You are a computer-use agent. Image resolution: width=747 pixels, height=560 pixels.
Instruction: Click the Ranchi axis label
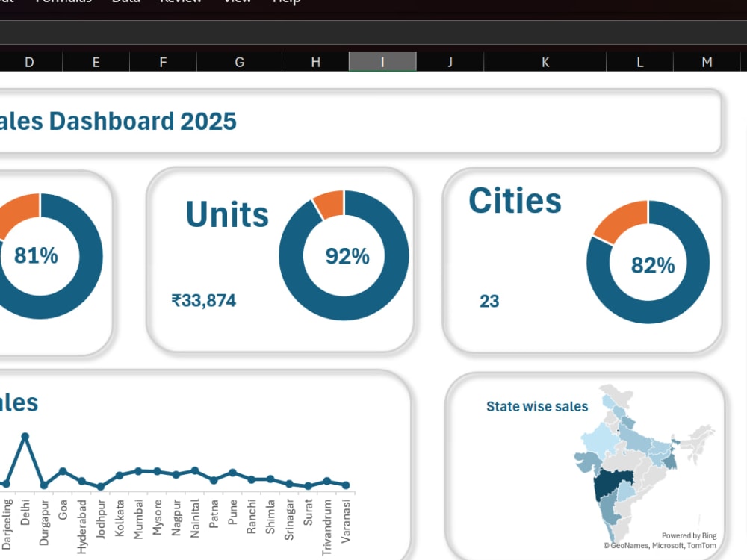click(252, 517)
